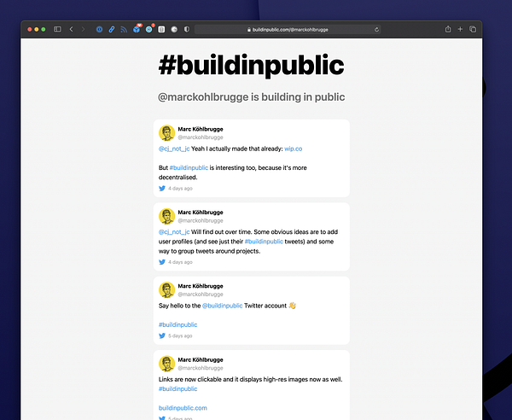
Task: Open the blue cube extension with heart badge
Action: tap(137, 29)
